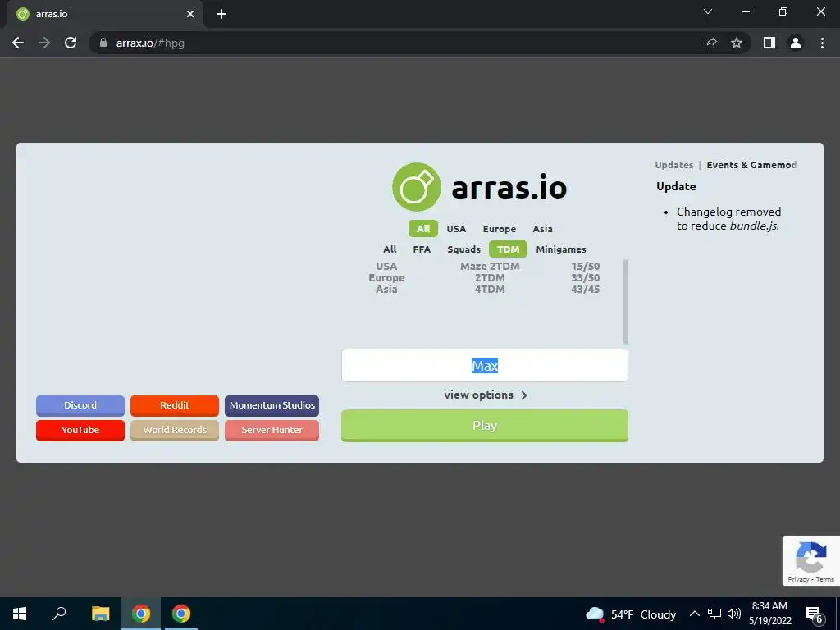This screenshot has width=840, height=630.
Task: Click the reCAPTCHA badge
Action: 811,561
